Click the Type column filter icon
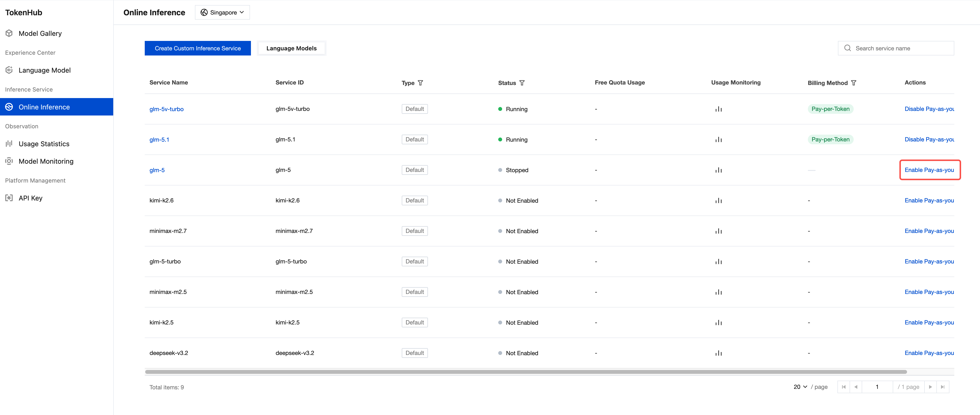Viewport: 980px width, 415px height. coord(420,83)
